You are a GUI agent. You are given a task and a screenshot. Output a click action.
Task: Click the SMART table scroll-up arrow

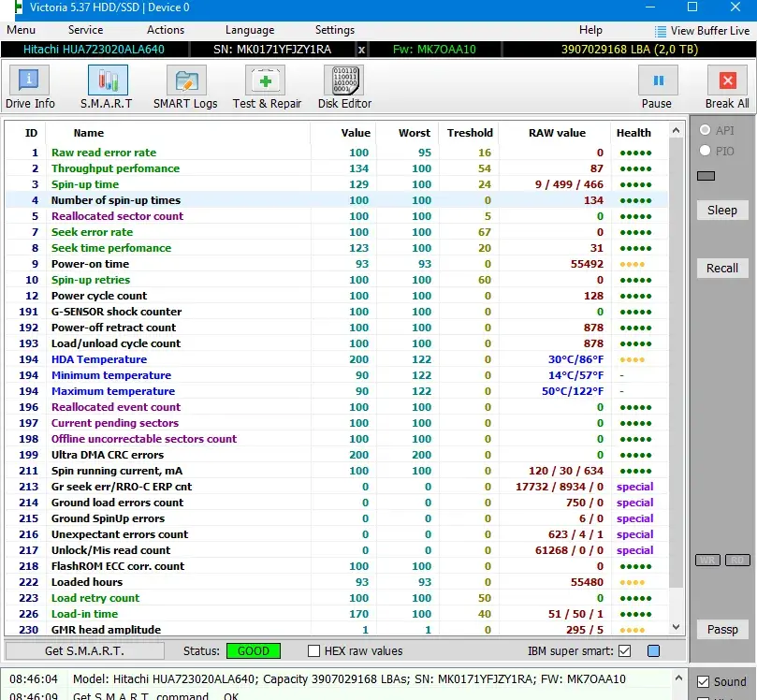point(676,130)
